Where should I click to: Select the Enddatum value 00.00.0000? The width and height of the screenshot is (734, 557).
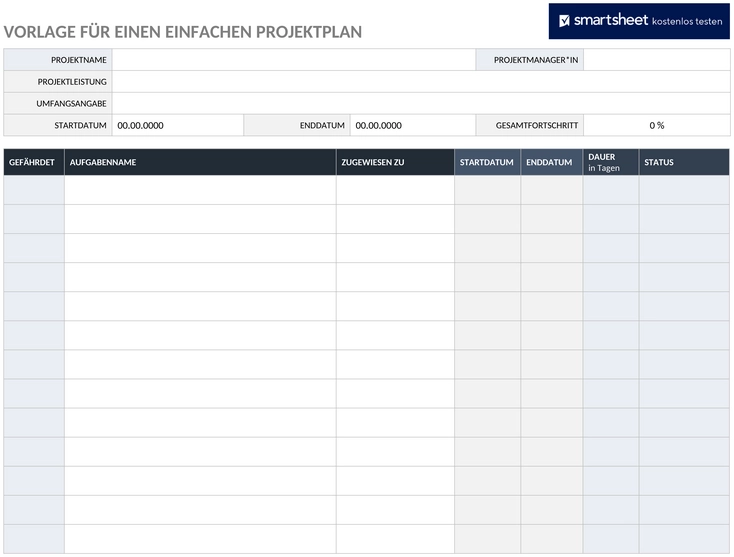(379, 125)
